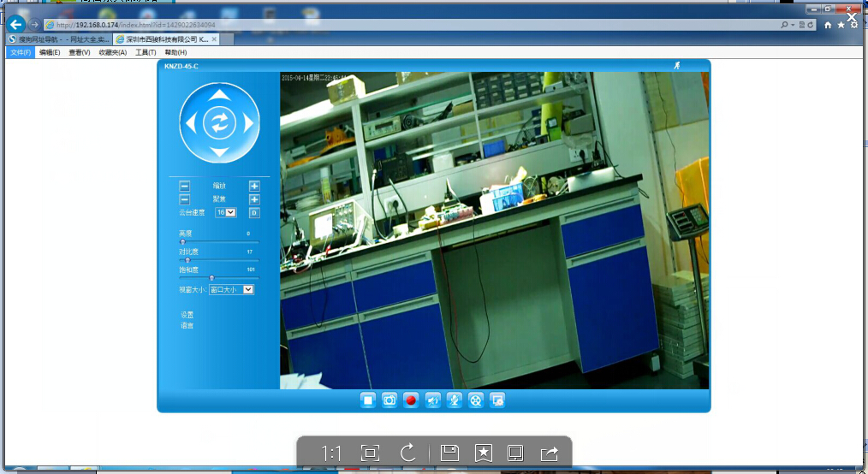This screenshot has width=868, height=474.
Task: Open the video playback film reel icon
Action: tap(476, 400)
